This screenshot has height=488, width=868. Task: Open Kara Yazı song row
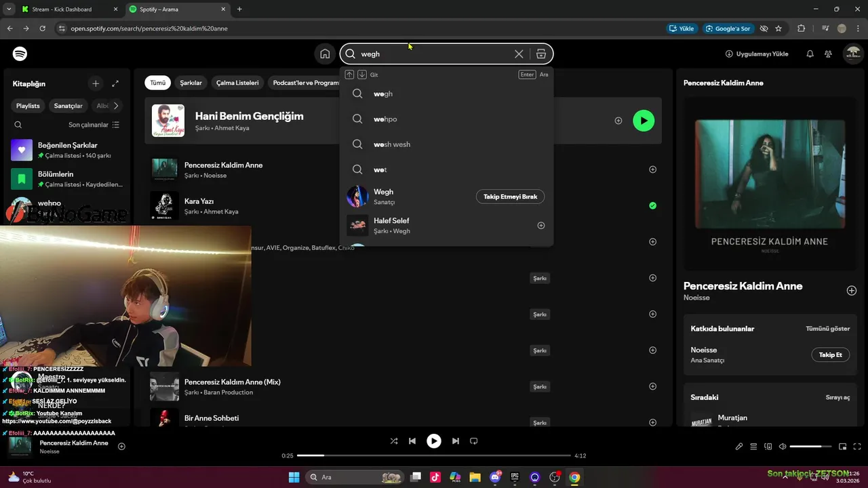tap(403, 206)
